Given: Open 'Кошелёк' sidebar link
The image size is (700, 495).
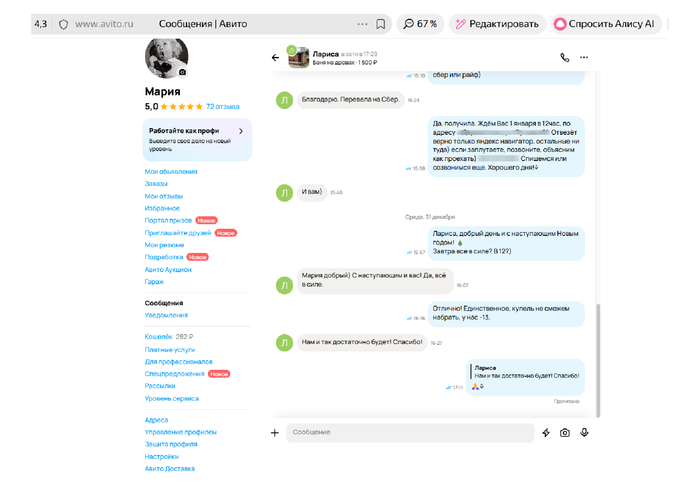Looking at the screenshot, I should 159,337.
